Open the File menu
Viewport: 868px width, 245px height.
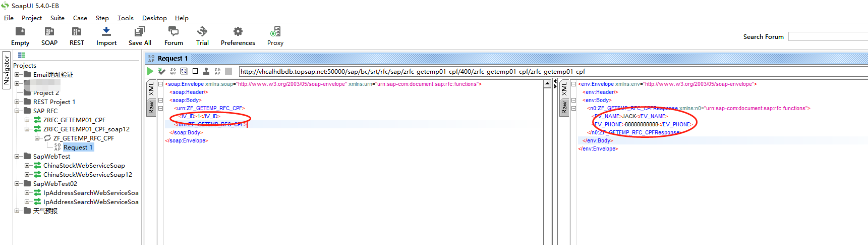pyautogui.click(x=9, y=18)
